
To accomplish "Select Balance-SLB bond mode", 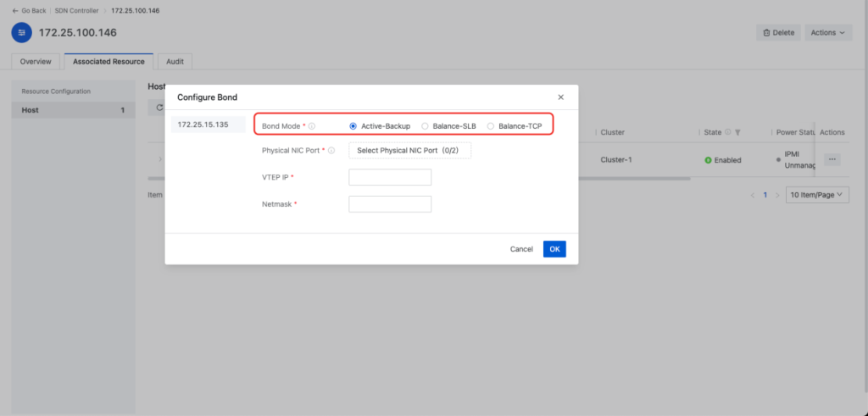I will (x=426, y=126).
